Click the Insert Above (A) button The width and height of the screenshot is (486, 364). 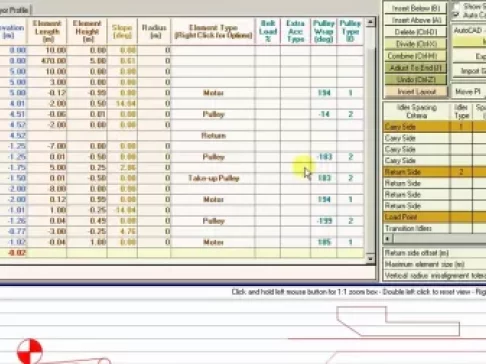coord(416,20)
